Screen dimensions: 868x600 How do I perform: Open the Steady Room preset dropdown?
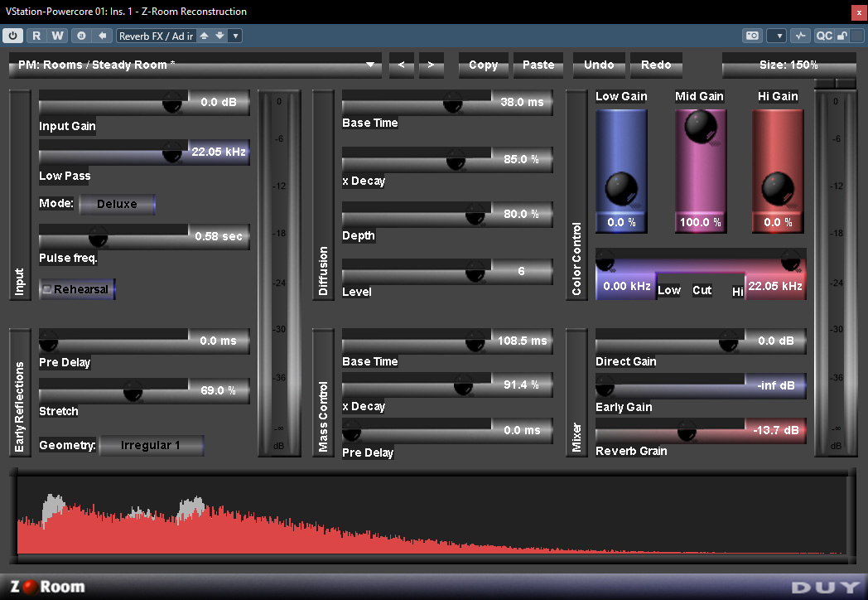195,65
